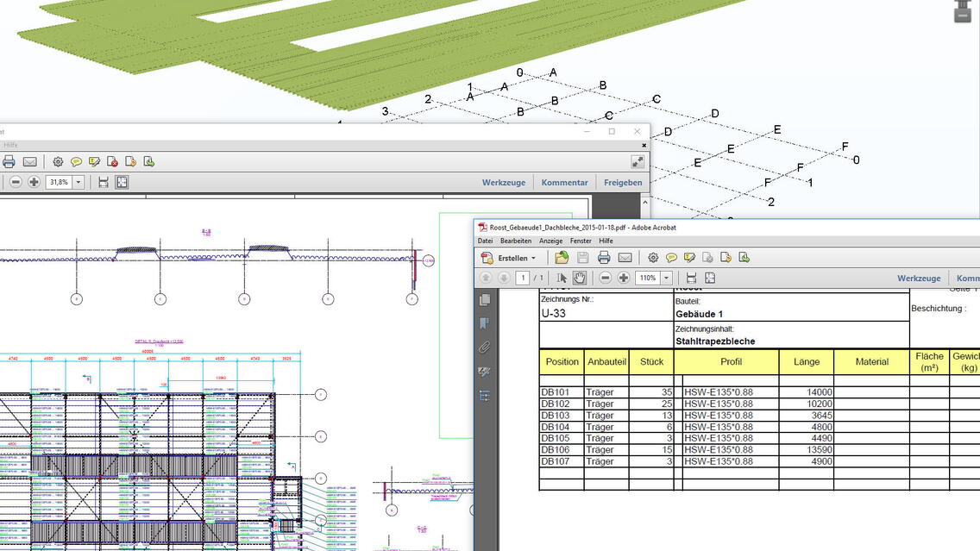The width and height of the screenshot is (980, 551).
Task: Click the save disk icon in front Acrobat
Action: 582,257
